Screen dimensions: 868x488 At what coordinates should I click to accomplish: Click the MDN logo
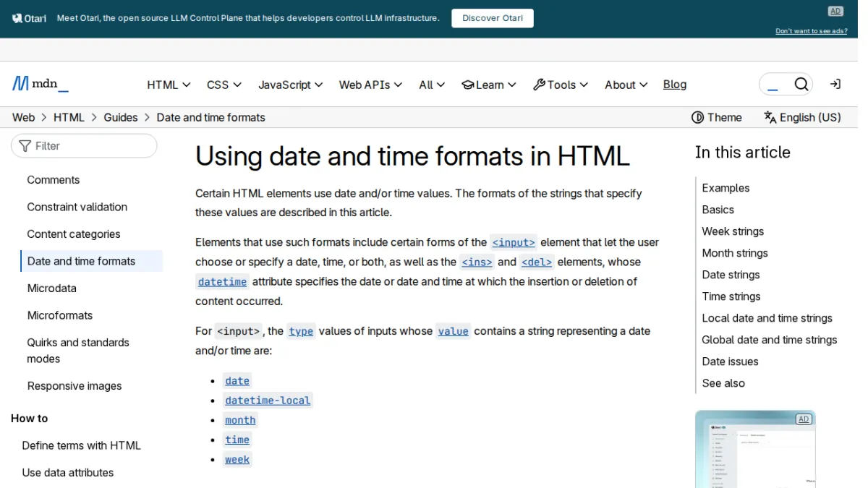coord(41,84)
